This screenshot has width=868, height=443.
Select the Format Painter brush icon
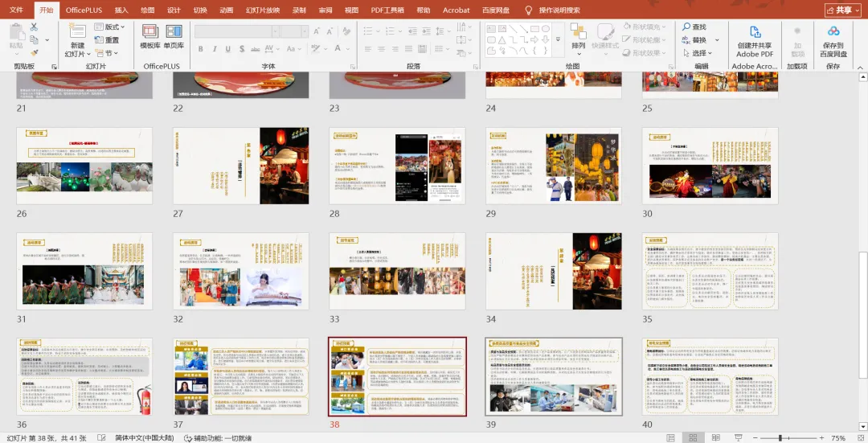tap(34, 53)
